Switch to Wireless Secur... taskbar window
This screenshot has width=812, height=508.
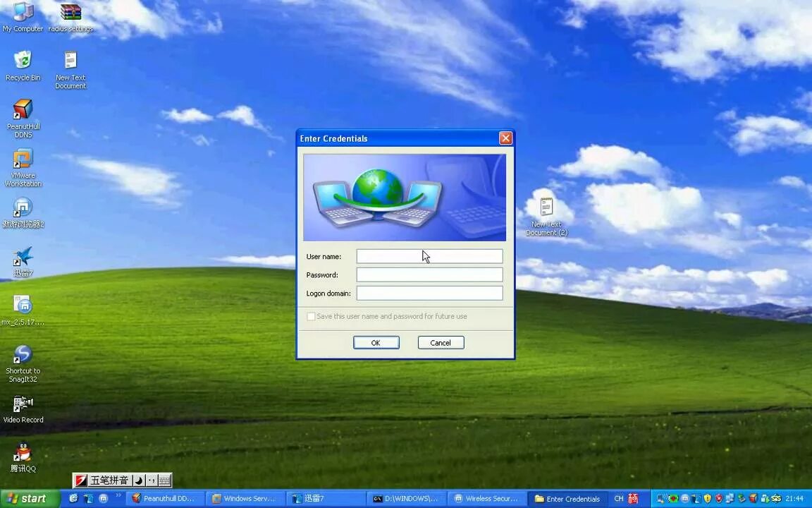(x=487, y=499)
